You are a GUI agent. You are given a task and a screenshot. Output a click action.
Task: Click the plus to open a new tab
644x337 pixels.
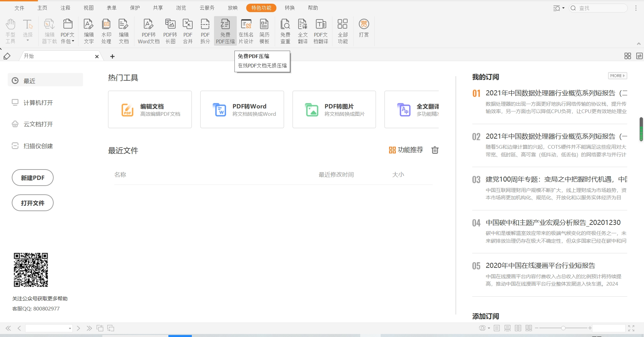click(x=112, y=56)
